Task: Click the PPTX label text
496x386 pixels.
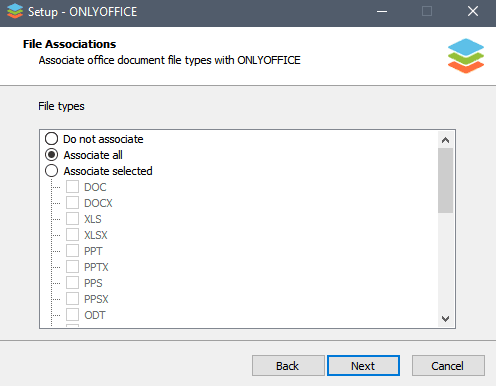Action: point(96,267)
